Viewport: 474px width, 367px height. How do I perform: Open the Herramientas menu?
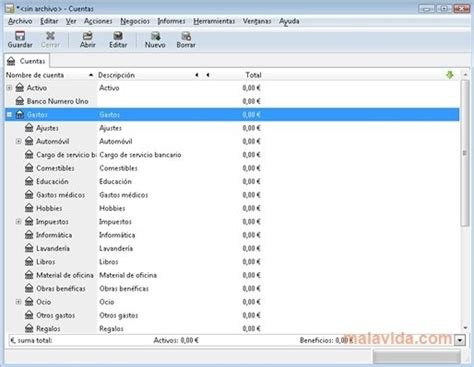tap(214, 21)
